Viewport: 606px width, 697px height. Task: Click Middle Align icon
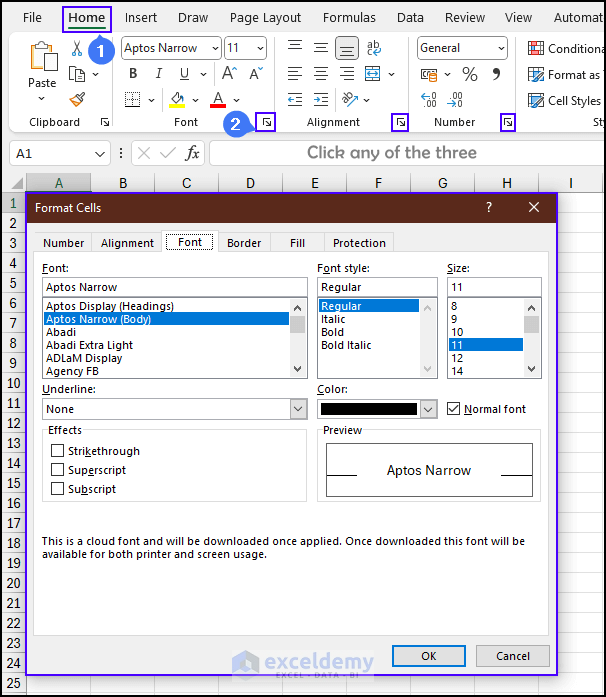(321, 48)
